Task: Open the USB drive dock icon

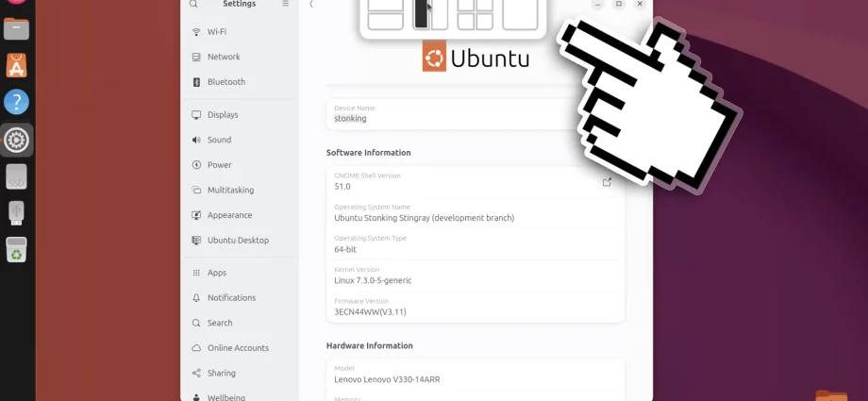Action: coord(17,212)
